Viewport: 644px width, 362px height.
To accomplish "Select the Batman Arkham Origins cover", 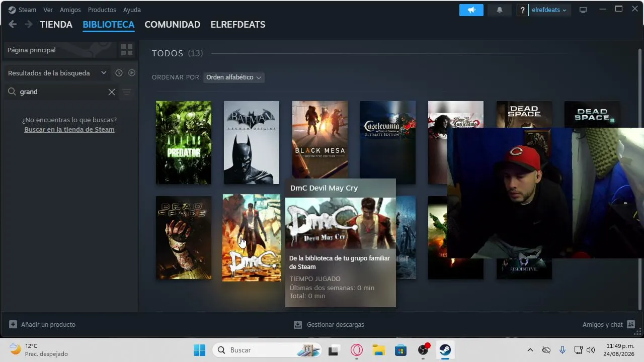I will 252,142.
